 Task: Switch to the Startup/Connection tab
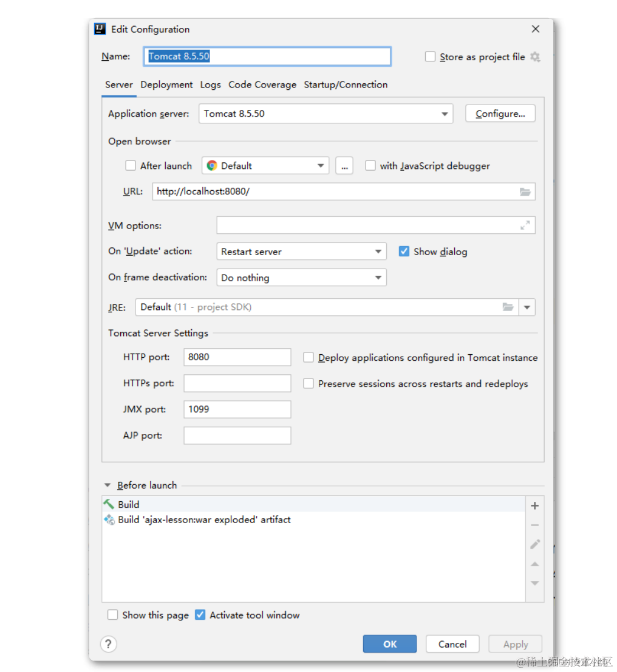point(346,84)
